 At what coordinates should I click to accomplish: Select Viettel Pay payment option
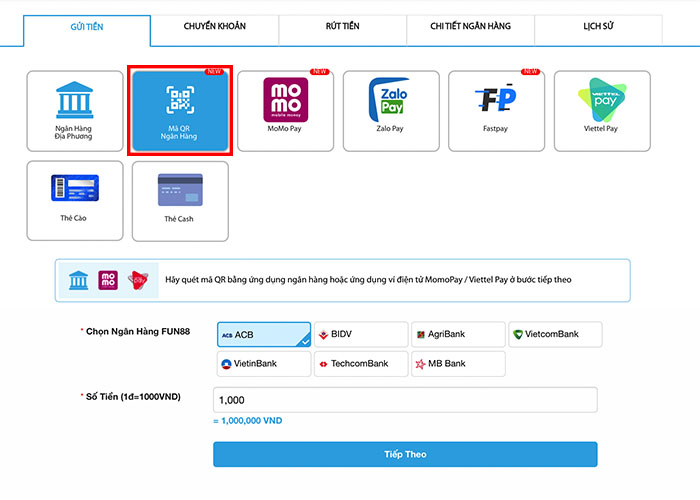click(602, 111)
